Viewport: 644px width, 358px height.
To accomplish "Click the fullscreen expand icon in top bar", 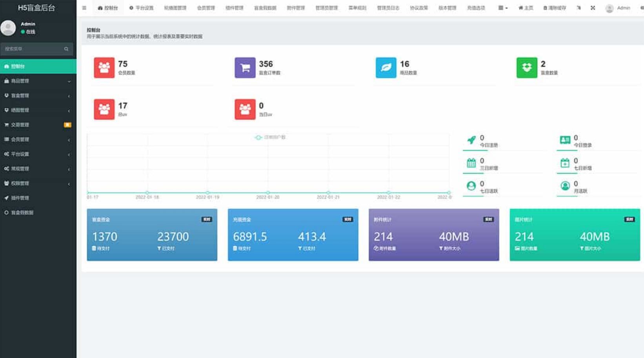I will point(593,8).
